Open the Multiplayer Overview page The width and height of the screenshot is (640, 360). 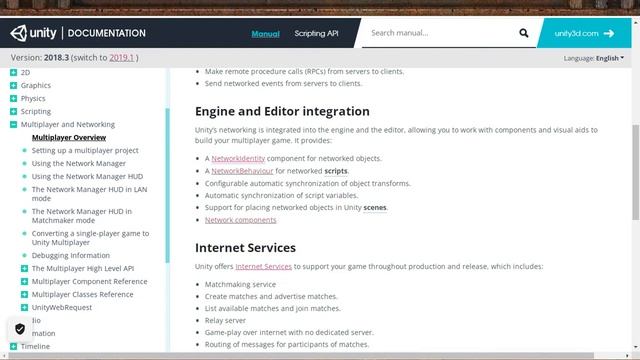(x=69, y=138)
